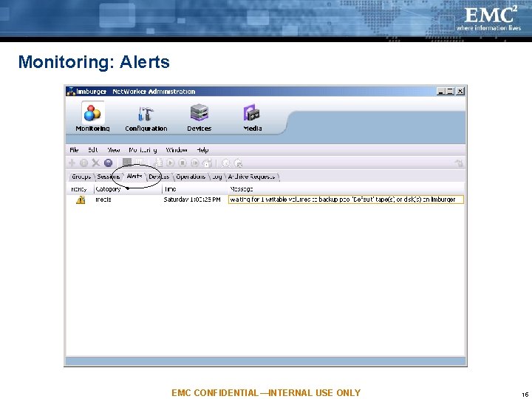532x399 pixels.
Task: Open the View menu
Action: [x=114, y=150]
